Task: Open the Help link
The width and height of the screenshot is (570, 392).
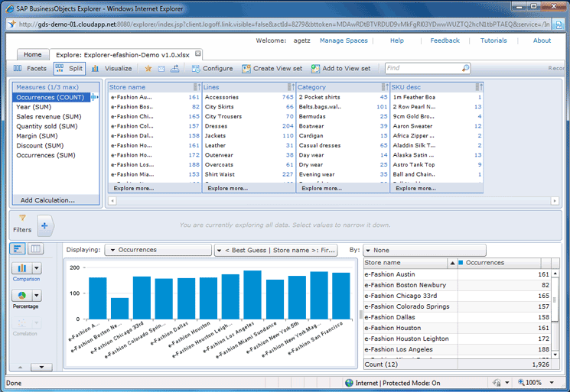Action: (x=397, y=40)
